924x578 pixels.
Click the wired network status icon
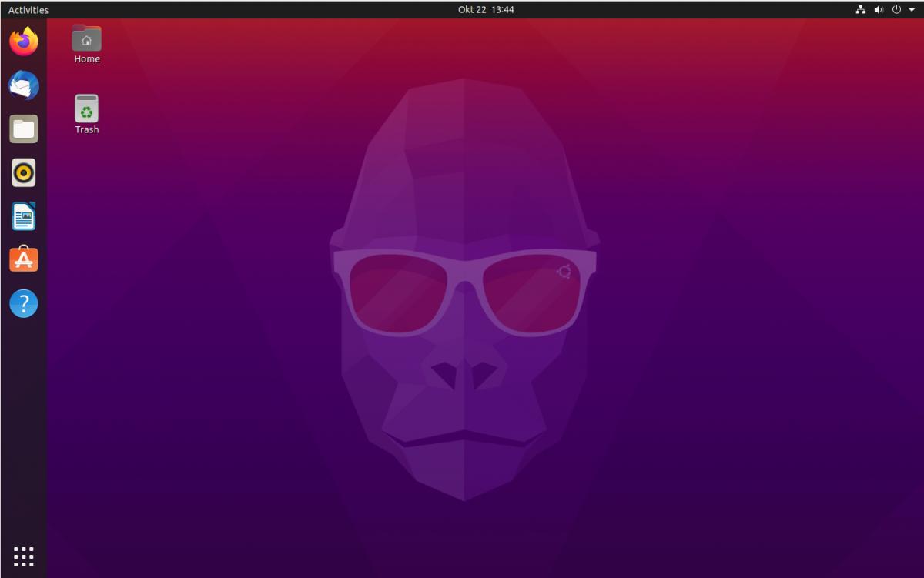click(x=861, y=10)
